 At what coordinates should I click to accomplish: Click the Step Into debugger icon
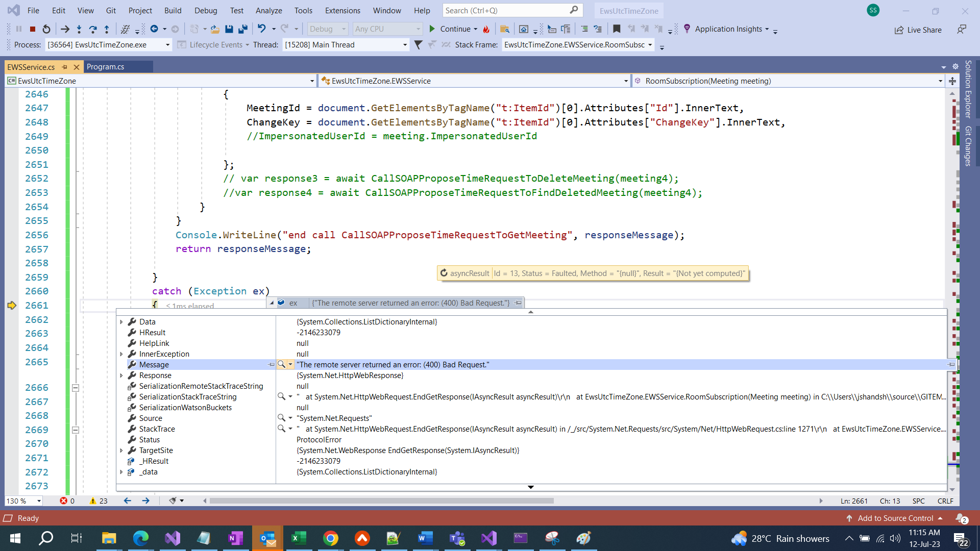[x=79, y=29]
